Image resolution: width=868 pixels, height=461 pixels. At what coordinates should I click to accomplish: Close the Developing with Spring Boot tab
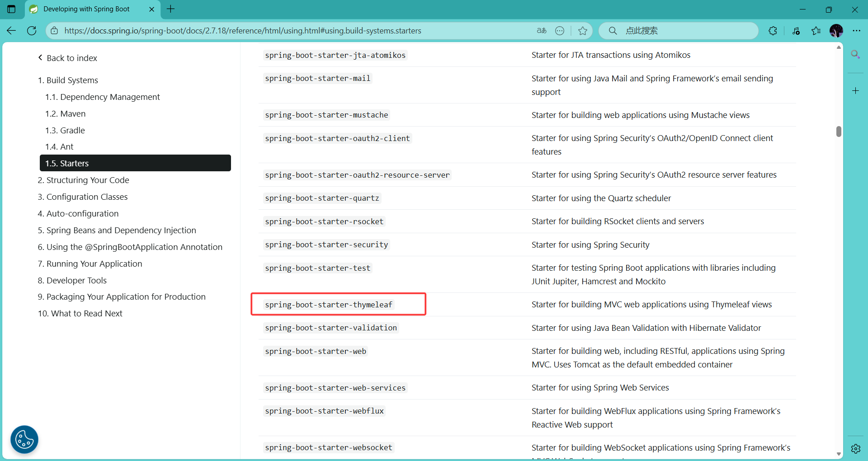[151, 9]
